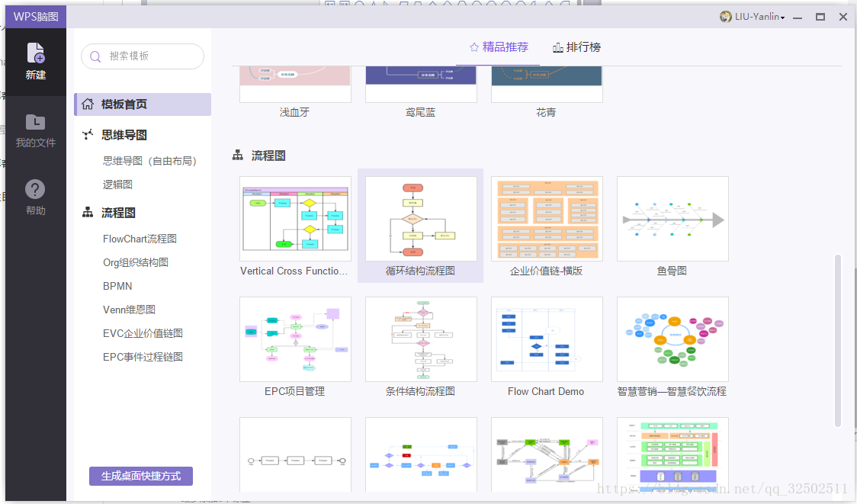Screen dimensions: 857x504
Task: Click the 搜索模板 search field
Action: click(143, 56)
